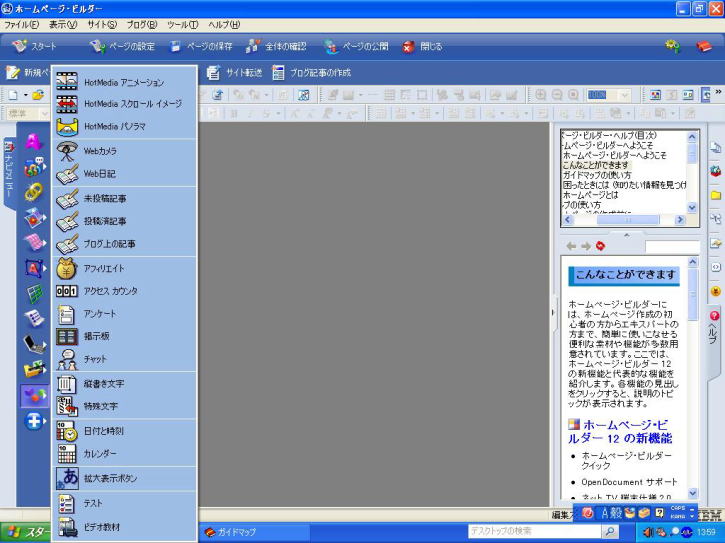Click the ブログ上の記事 icon
Image resolution: width=725 pixels, height=543 pixels.
pos(67,244)
